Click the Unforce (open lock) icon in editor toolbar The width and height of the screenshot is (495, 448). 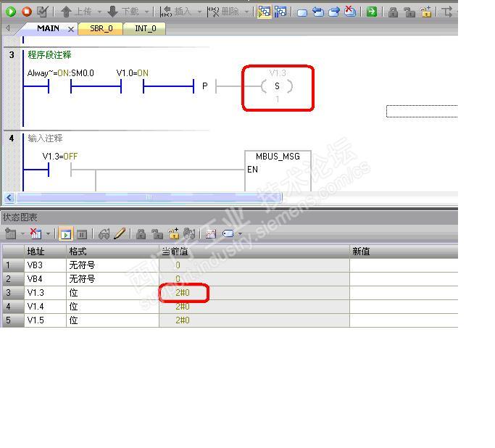click(409, 12)
